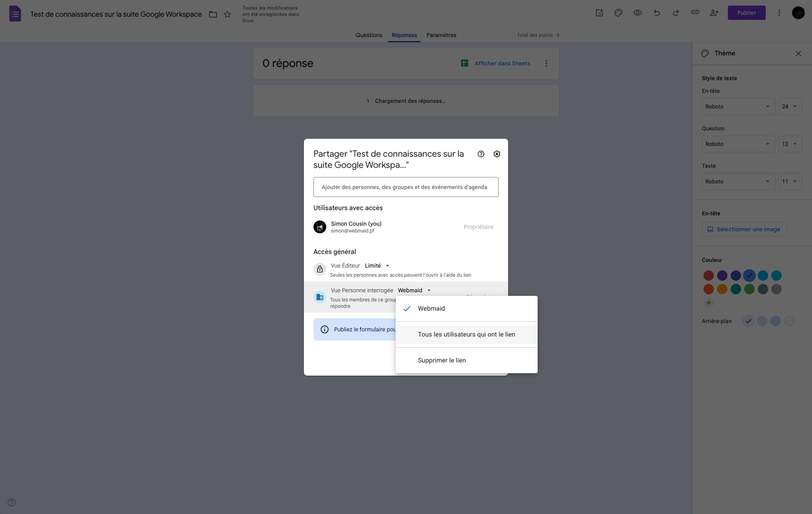
Task: Click the form title text
Action: coord(116,14)
